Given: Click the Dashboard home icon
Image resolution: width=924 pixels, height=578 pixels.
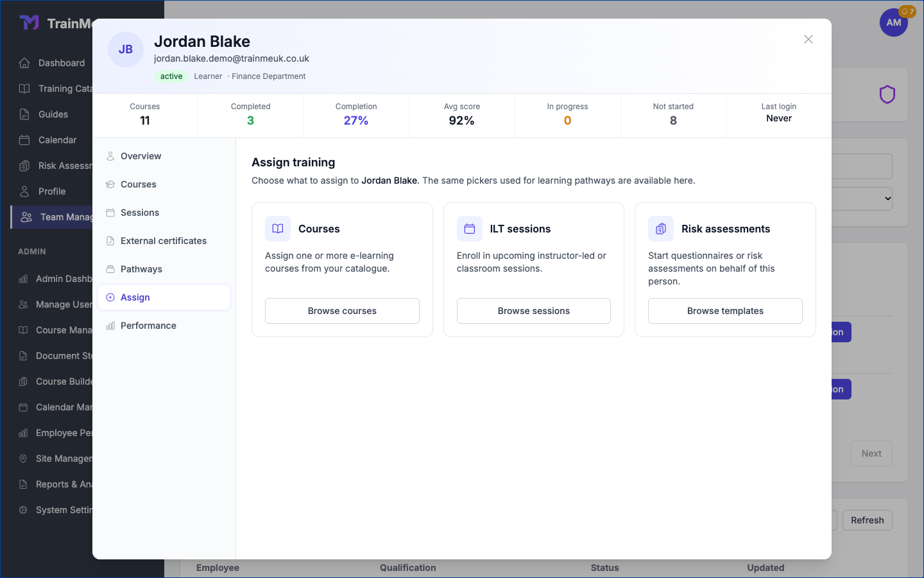Looking at the screenshot, I should point(24,63).
